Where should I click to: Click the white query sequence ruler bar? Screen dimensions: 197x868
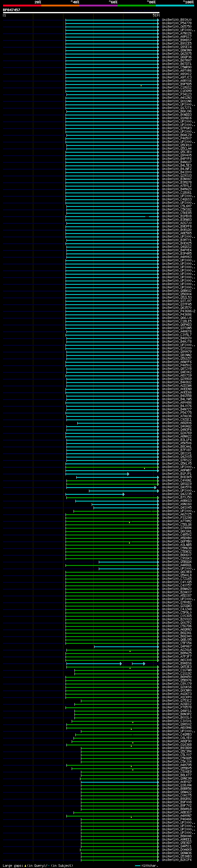(81, 13)
